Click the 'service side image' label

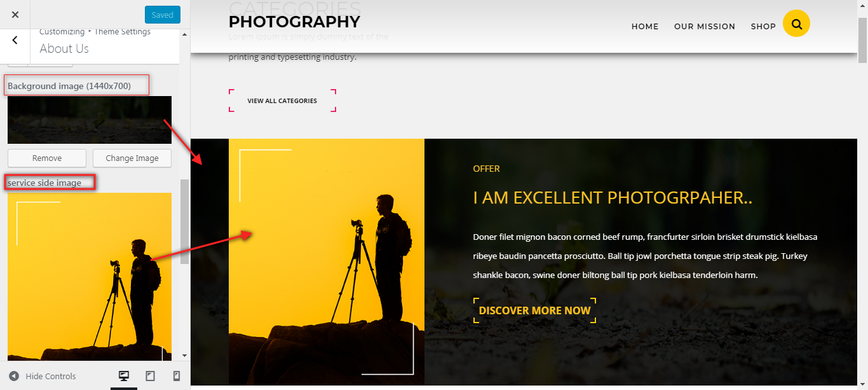[x=44, y=183]
